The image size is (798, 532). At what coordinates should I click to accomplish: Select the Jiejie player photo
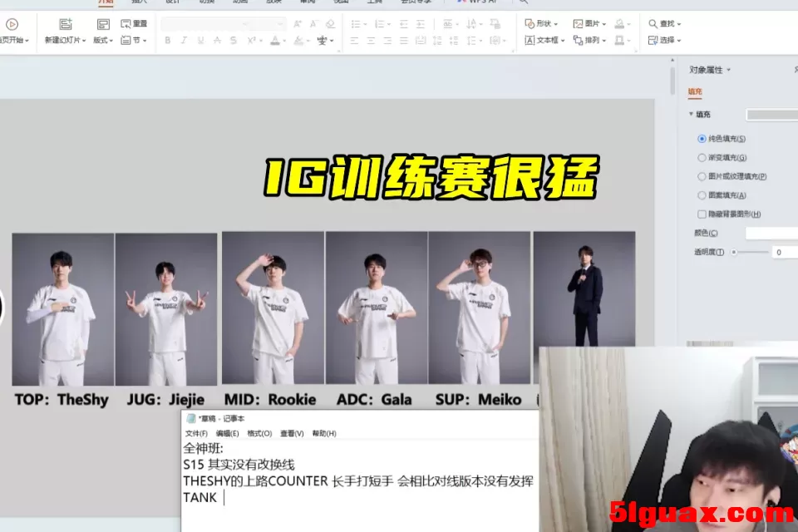(x=166, y=309)
